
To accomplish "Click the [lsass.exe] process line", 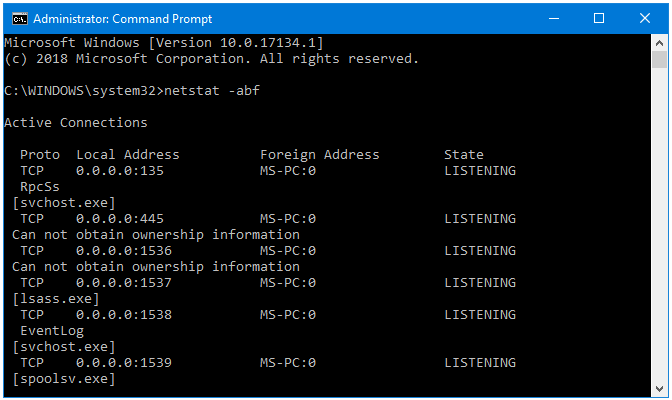I will (x=56, y=299).
